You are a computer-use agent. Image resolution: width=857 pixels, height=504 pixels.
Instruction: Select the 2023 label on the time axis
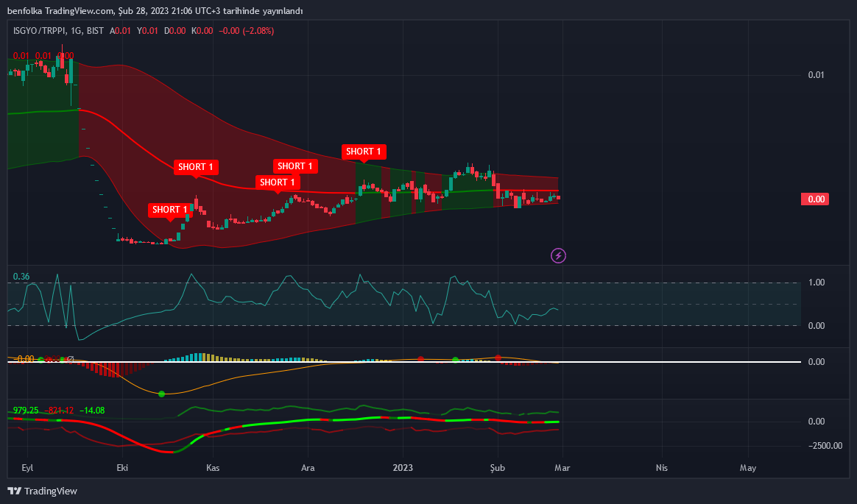pyautogui.click(x=403, y=467)
